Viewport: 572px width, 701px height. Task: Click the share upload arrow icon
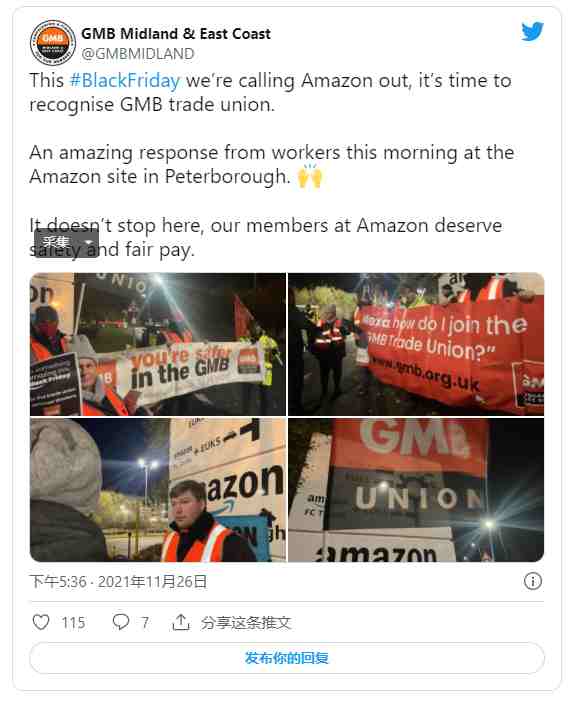pos(181,622)
